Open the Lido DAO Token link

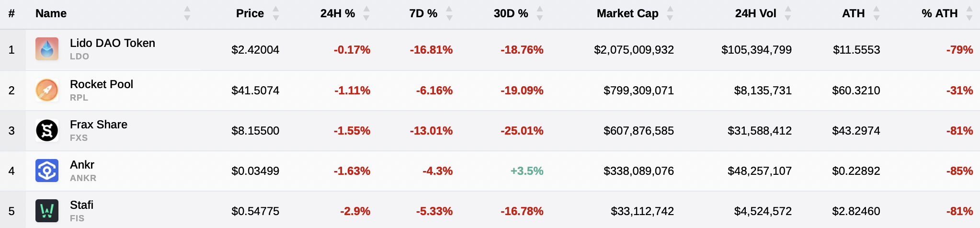[x=113, y=43]
